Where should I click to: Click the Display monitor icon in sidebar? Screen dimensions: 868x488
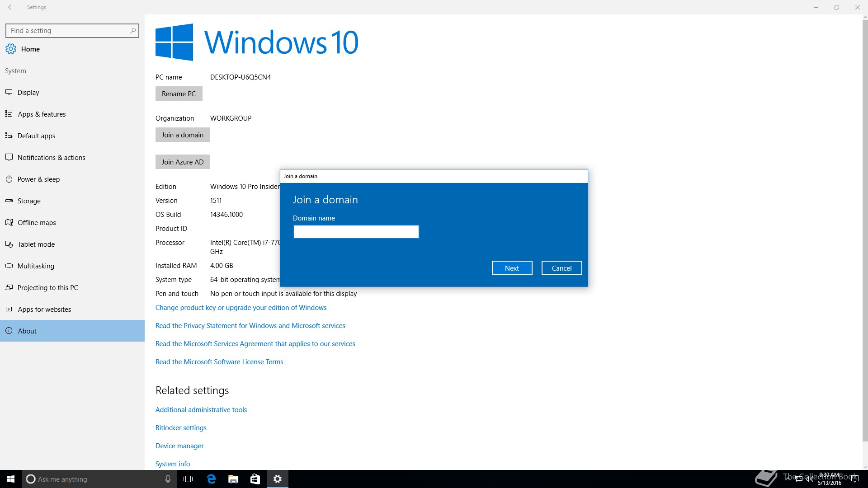pos(9,92)
